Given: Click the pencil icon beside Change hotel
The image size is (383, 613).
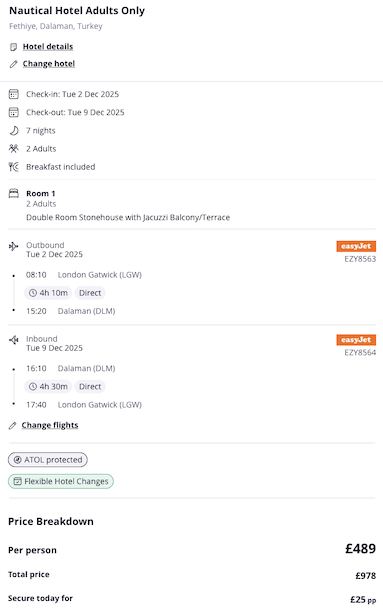Looking at the screenshot, I should 14,64.
